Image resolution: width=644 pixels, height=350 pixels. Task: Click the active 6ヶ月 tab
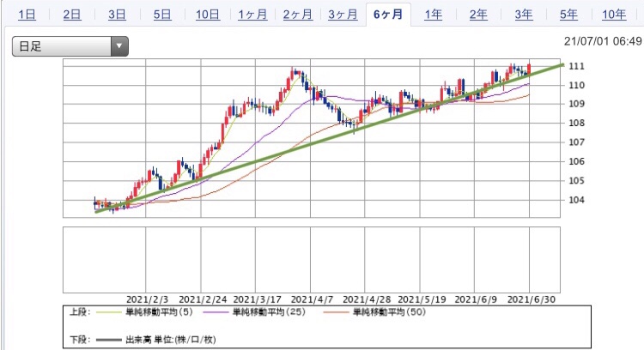pyautogui.click(x=388, y=15)
